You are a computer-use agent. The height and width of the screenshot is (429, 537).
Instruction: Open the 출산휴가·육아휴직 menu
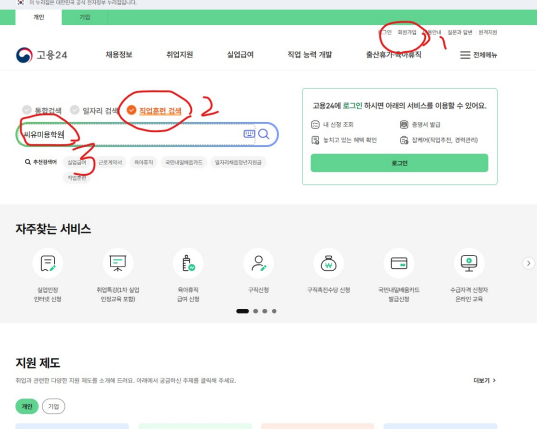click(394, 55)
